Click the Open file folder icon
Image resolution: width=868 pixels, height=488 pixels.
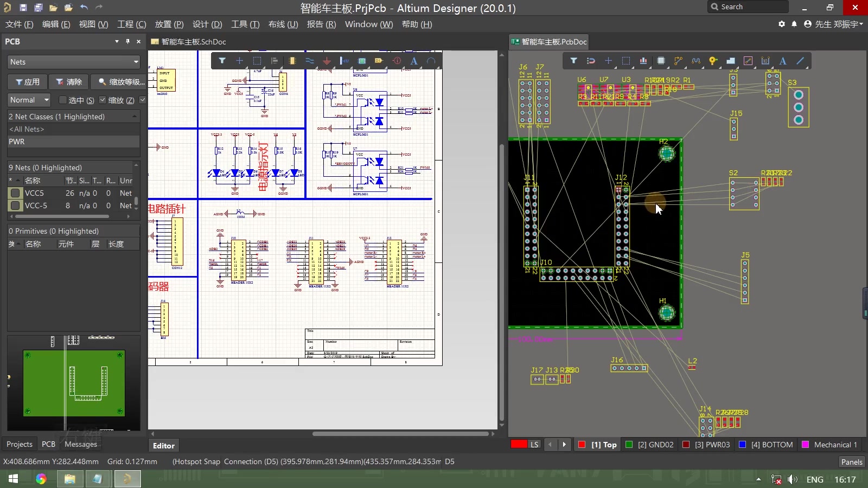click(x=53, y=8)
